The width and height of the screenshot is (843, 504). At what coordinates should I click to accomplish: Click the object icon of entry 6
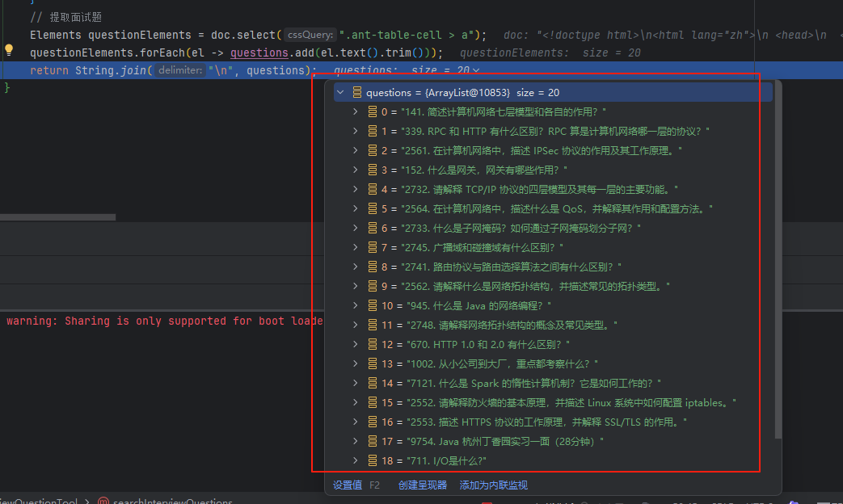click(372, 228)
